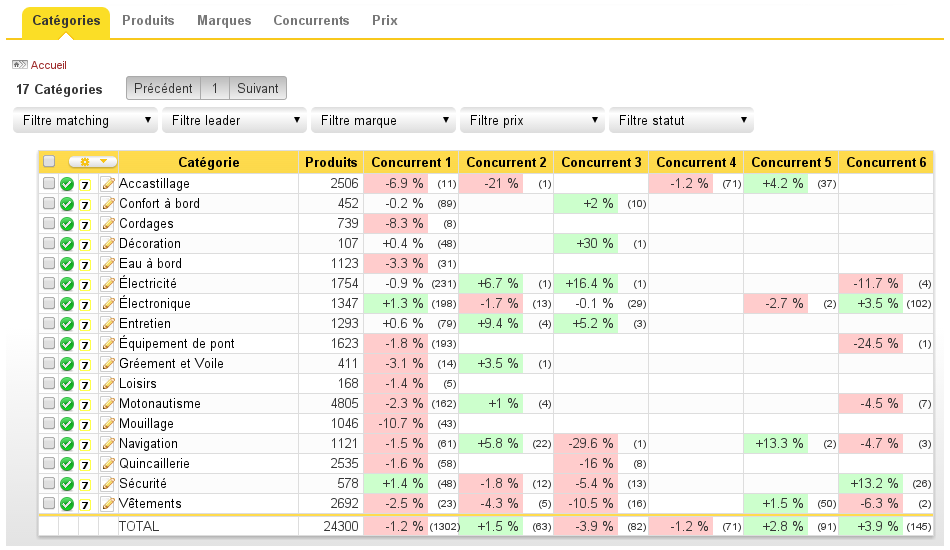Open the gear actions dropdown in table header
The image size is (950, 550).
click(x=93, y=162)
